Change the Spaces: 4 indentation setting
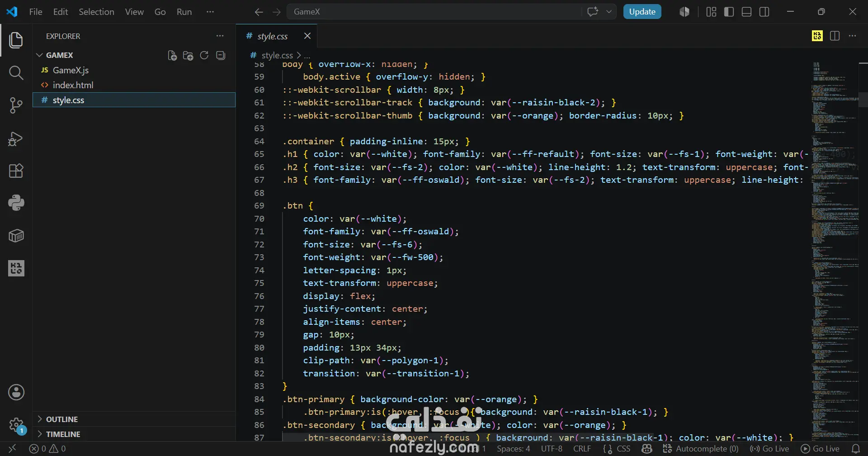Screen dimensions: 868x456 [513, 449]
